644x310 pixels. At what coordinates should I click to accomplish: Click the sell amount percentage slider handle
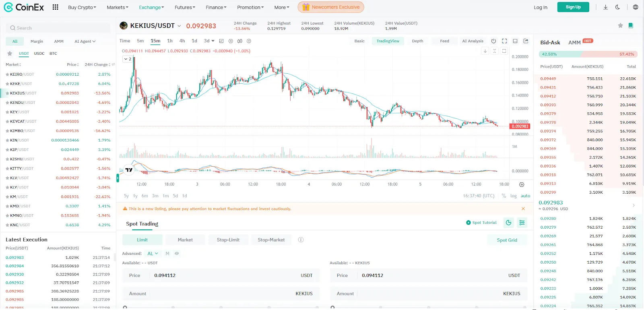(x=333, y=308)
